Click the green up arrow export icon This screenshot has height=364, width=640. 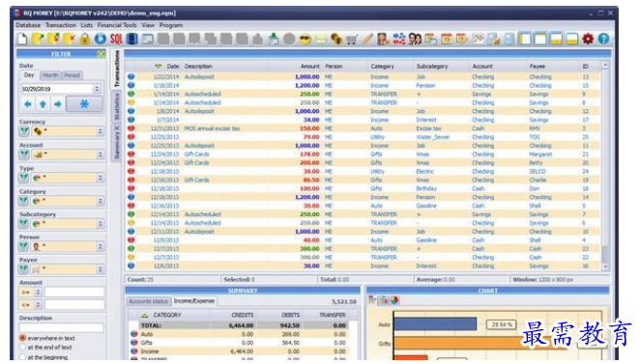tap(273, 40)
